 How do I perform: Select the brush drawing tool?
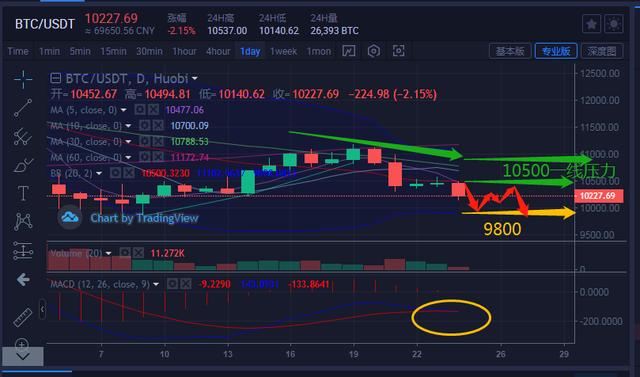coord(23,165)
